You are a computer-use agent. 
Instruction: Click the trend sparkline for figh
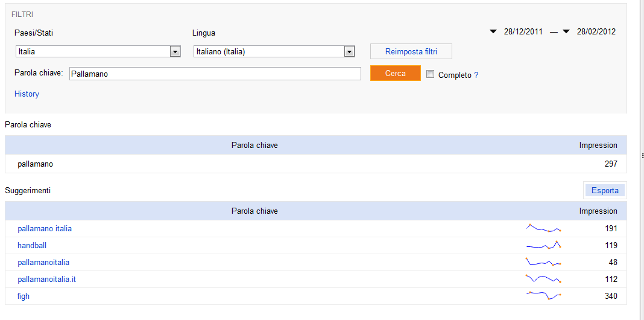(x=544, y=295)
